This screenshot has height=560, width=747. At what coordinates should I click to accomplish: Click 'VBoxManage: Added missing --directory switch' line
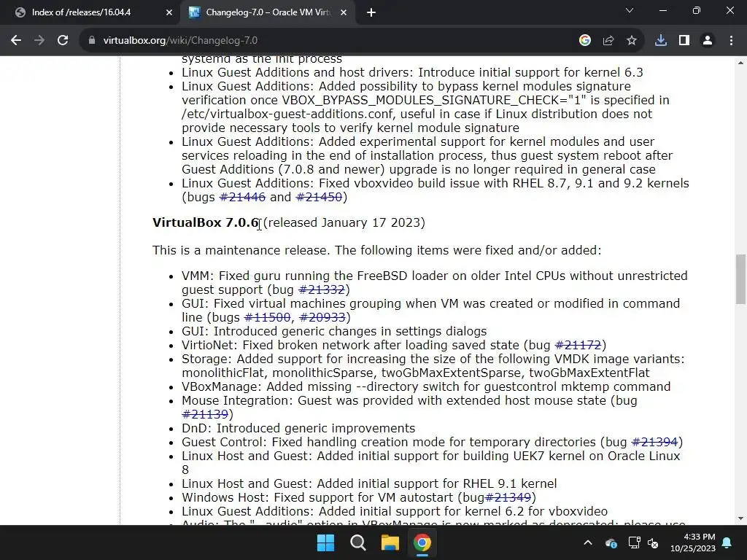coord(426,386)
